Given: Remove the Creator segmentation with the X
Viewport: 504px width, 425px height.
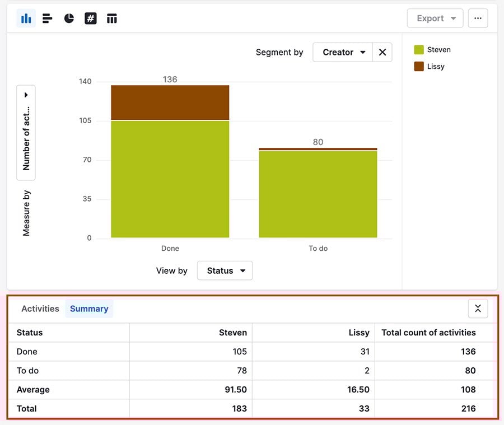Looking at the screenshot, I should (x=382, y=52).
